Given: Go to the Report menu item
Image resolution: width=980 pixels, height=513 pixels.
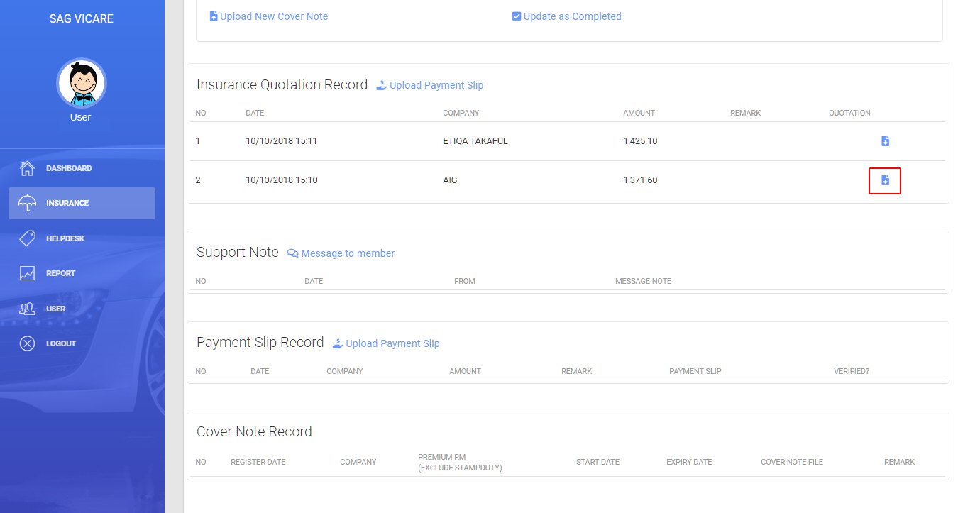Looking at the screenshot, I should [x=60, y=273].
